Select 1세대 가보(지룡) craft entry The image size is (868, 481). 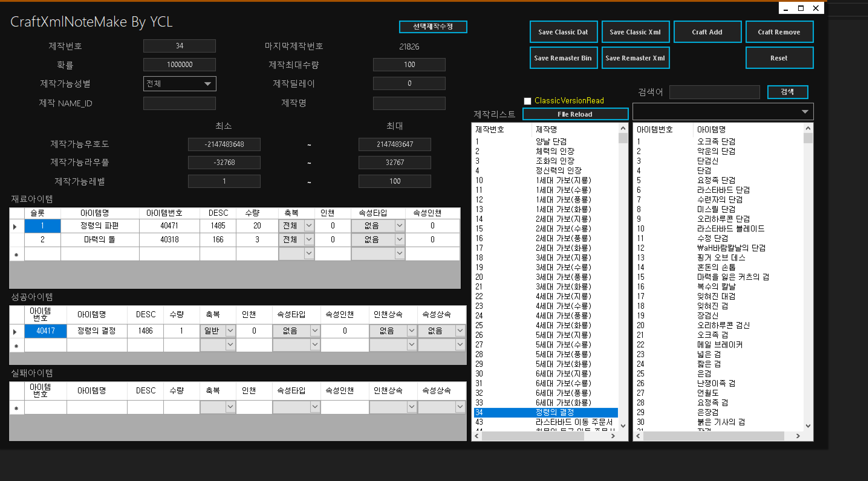click(546, 180)
